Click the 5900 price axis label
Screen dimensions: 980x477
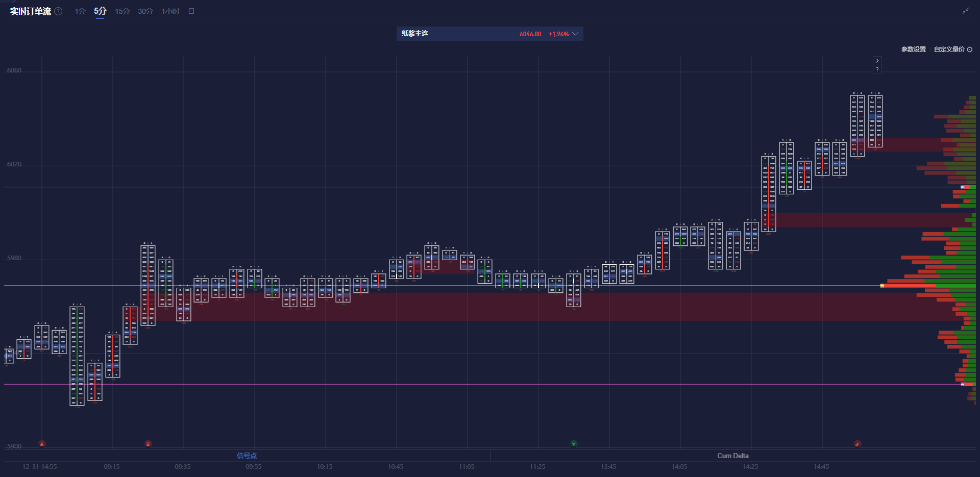14,446
